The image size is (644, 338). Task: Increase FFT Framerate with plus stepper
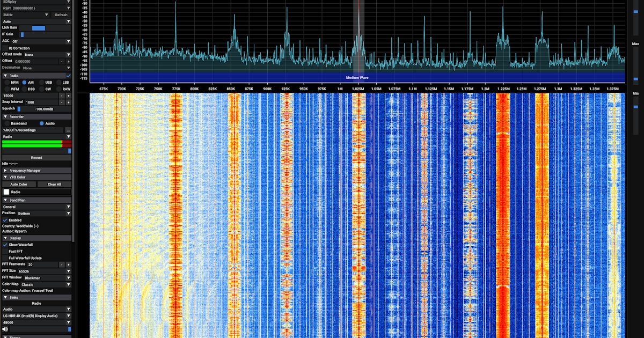(68, 264)
